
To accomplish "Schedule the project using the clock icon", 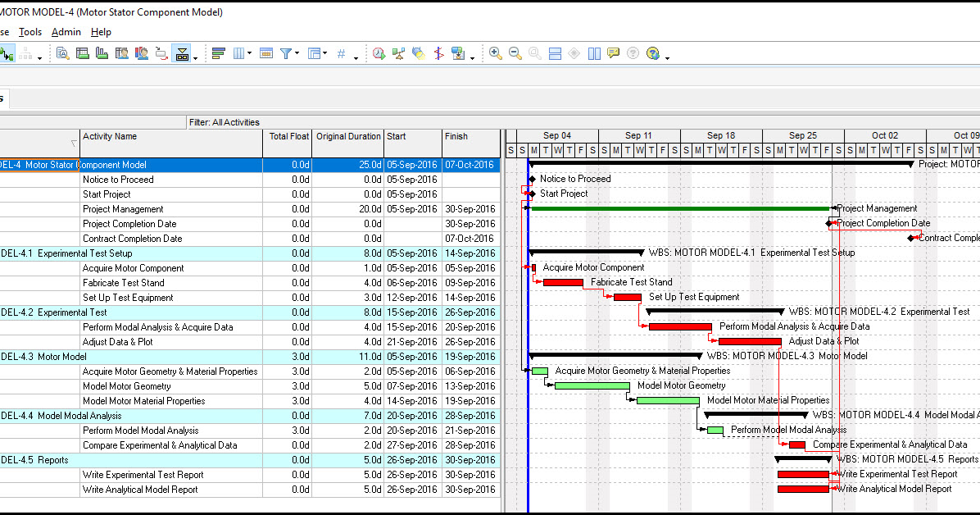I will tap(378, 52).
